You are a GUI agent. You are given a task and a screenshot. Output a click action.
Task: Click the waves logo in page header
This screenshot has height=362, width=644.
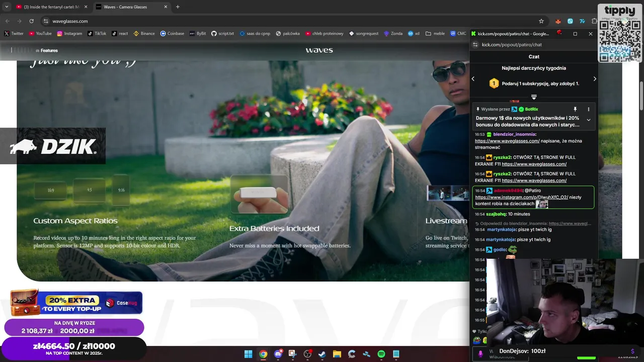[319, 50]
